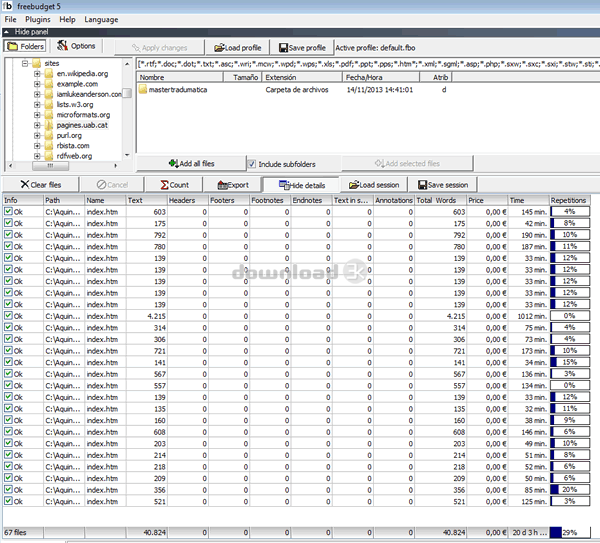The image size is (600, 543).
Task: Click the Hide panel arrow icon
Action: (x=6, y=32)
